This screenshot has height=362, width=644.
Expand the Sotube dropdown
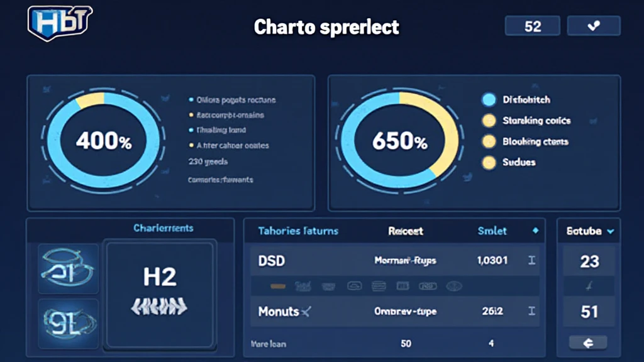pyautogui.click(x=609, y=231)
